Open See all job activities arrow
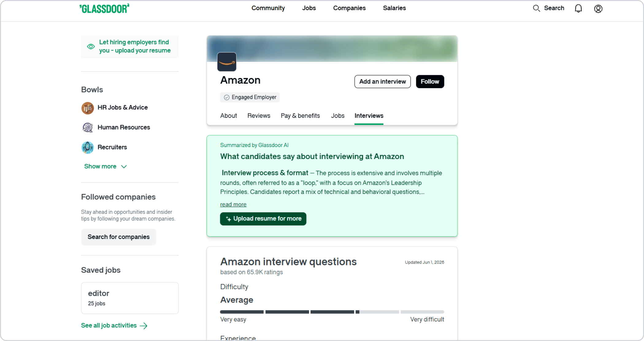Viewport: 644px width, 341px height. (x=144, y=326)
